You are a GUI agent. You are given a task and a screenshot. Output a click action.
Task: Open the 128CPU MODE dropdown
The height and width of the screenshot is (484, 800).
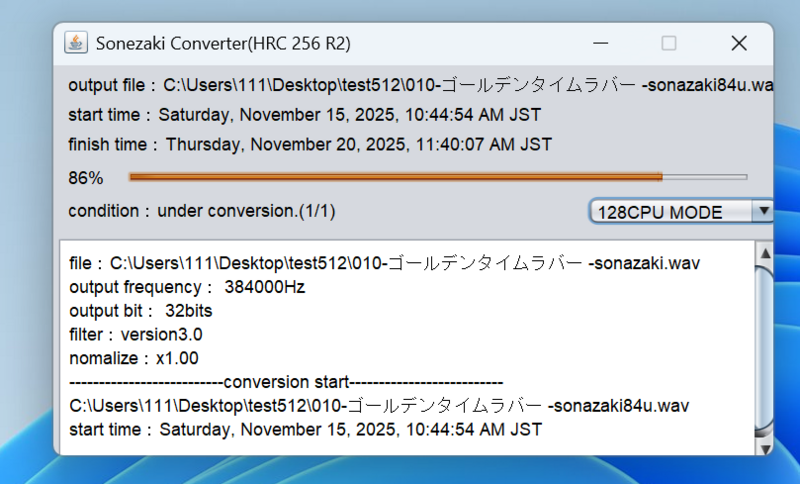tap(670, 212)
